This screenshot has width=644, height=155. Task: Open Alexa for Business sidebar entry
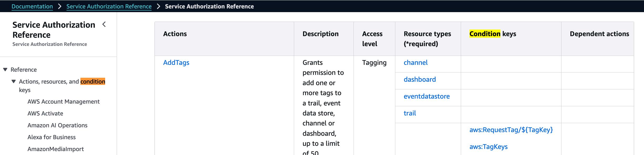pos(52,137)
